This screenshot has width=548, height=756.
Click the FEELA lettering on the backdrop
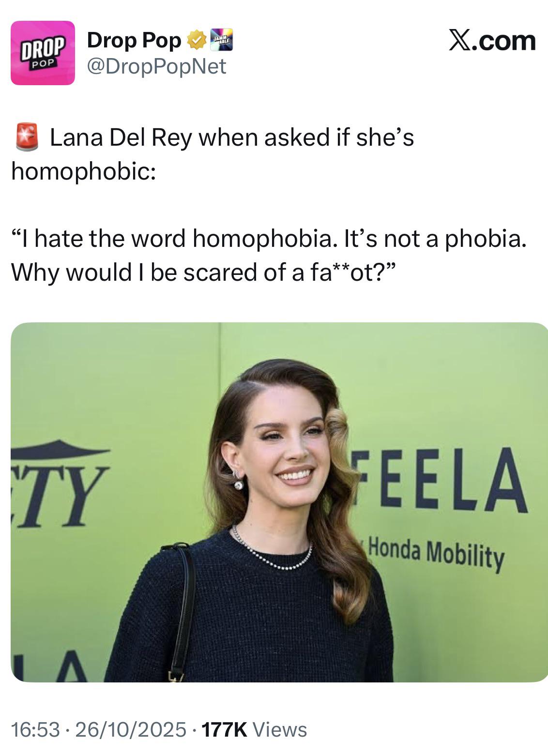pos(441,480)
